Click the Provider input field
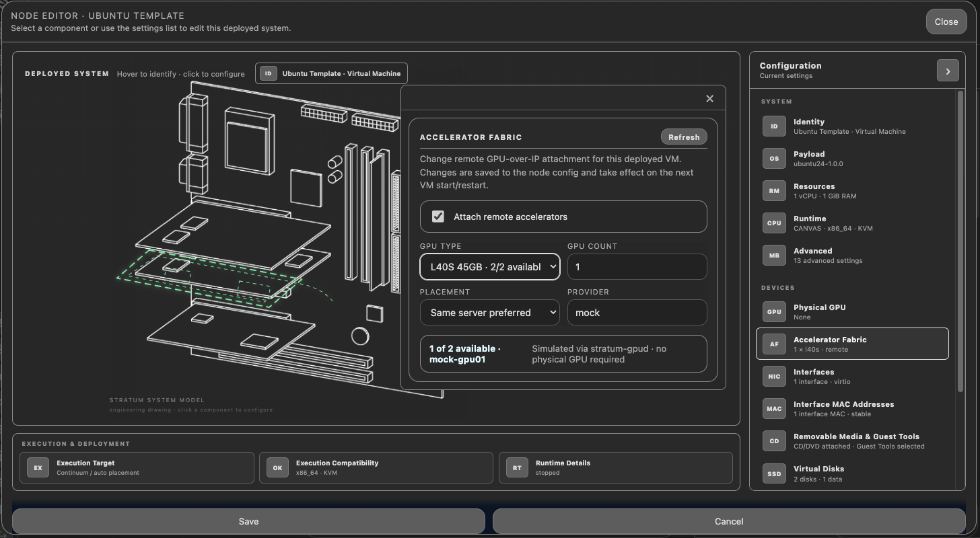The height and width of the screenshot is (538, 980). [637, 312]
